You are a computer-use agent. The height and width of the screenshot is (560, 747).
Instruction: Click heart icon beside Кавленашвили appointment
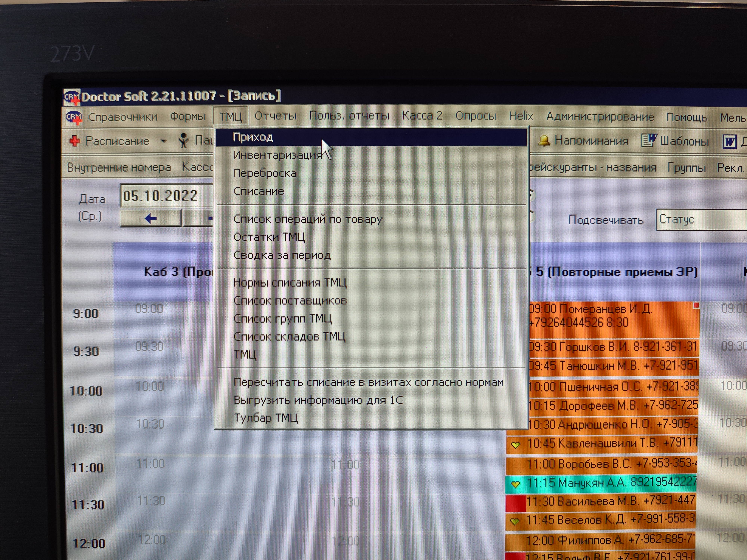coord(516,445)
